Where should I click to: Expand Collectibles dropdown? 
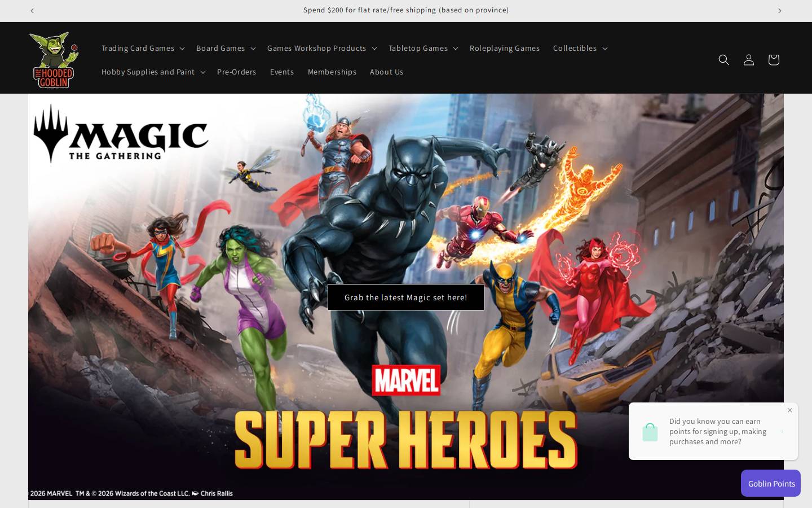pyautogui.click(x=580, y=48)
